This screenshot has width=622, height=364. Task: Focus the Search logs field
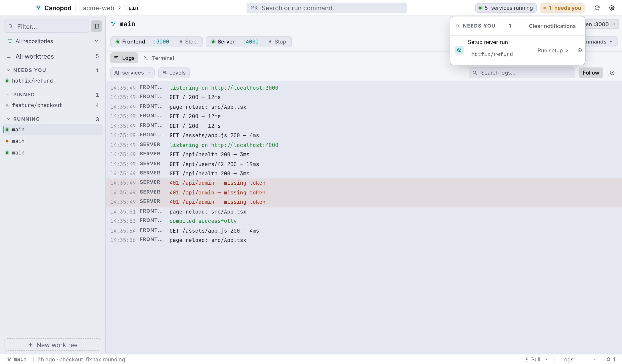coord(522,73)
